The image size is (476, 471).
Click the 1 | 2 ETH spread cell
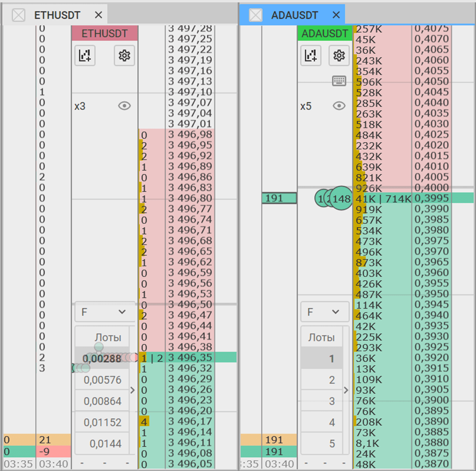point(152,359)
